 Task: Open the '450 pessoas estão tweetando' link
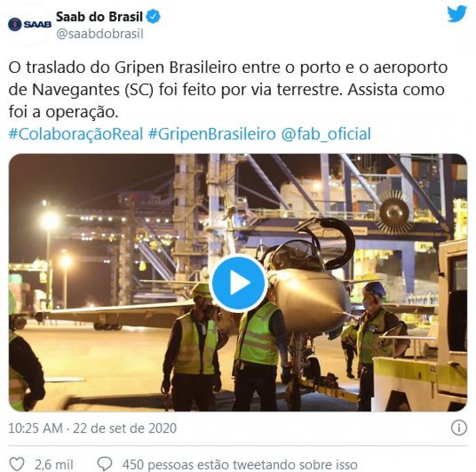tap(240, 464)
